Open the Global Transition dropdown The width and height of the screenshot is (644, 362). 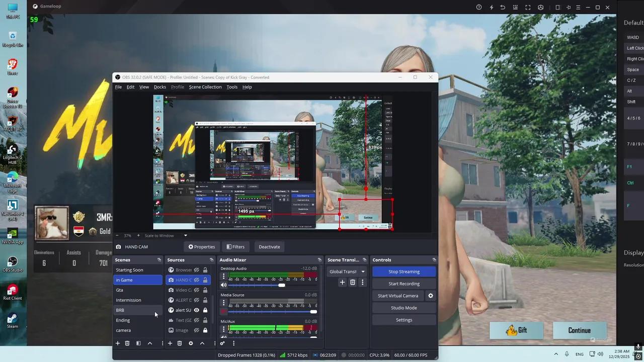point(362,271)
